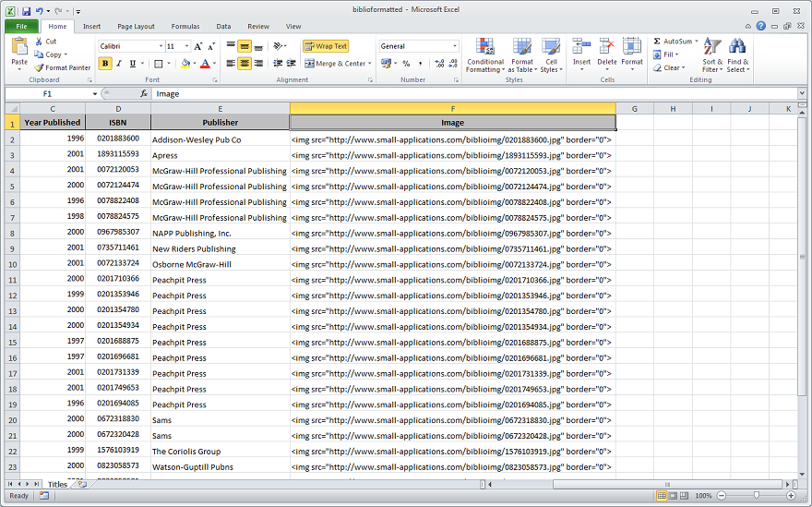Click the Copy icon

(39, 54)
